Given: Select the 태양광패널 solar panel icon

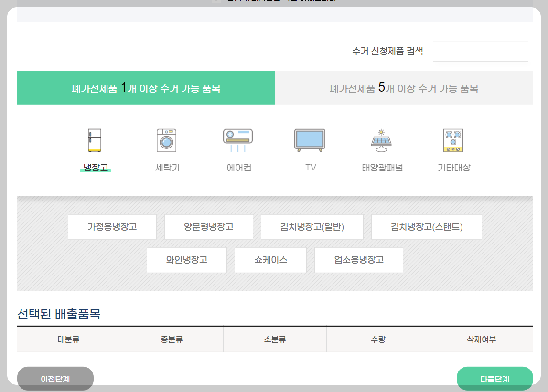Looking at the screenshot, I should (381, 140).
